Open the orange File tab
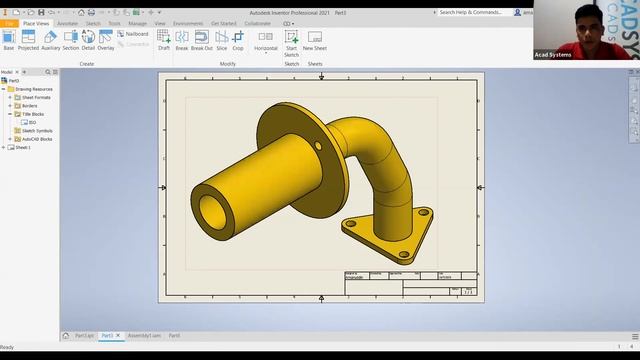The width and height of the screenshot is (640, 360). [x=9, y=24]
